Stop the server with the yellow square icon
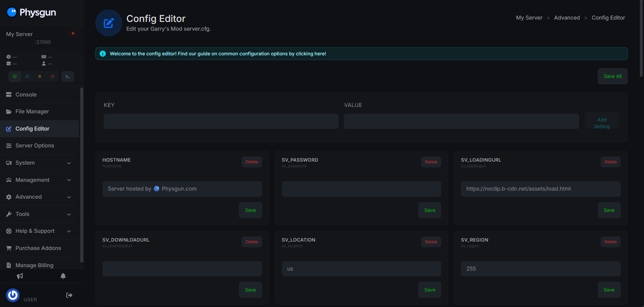This screenshot has height=307, width=644. 40,77
